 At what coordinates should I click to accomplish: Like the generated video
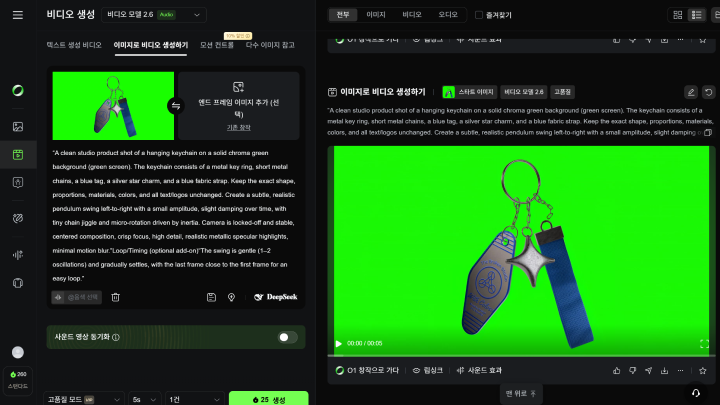point(616,370)
